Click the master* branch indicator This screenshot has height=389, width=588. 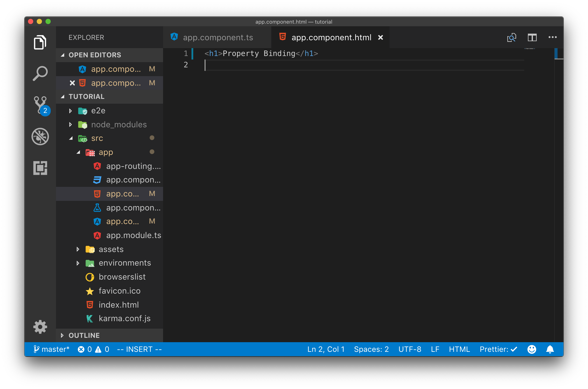[51, 349]
